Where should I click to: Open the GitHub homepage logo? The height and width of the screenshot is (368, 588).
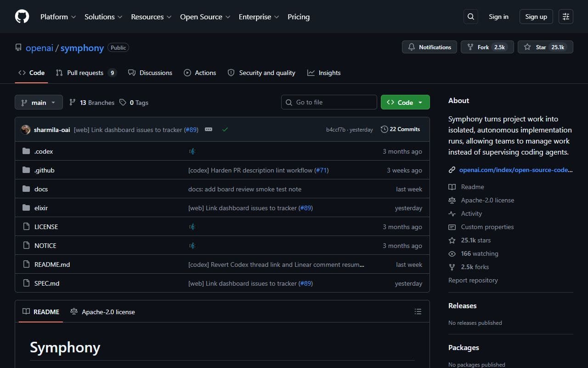click(x=22, y=17)
